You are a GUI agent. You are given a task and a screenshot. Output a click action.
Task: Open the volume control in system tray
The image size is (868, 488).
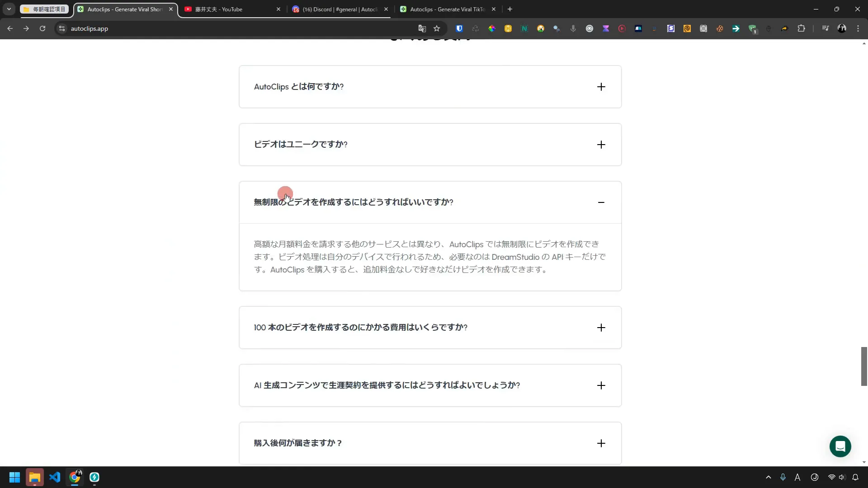click(842, 477)
